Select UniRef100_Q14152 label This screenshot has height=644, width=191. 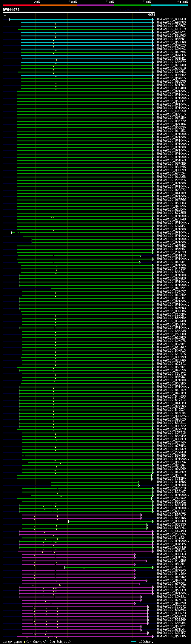[171, 131]
